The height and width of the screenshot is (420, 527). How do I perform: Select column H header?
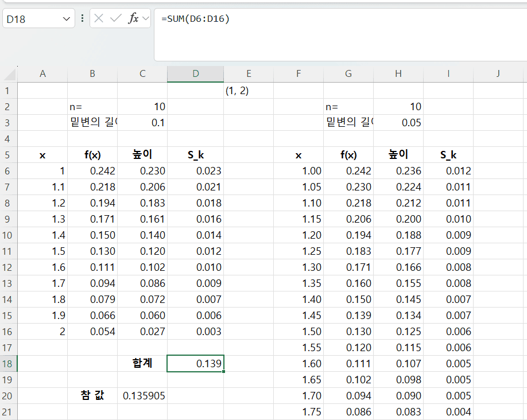pos(398,73)
